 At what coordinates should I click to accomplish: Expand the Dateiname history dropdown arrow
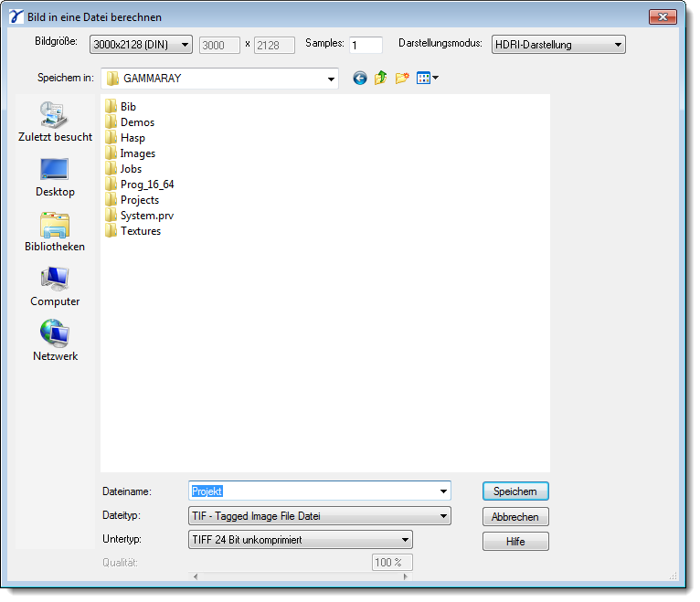443,491
